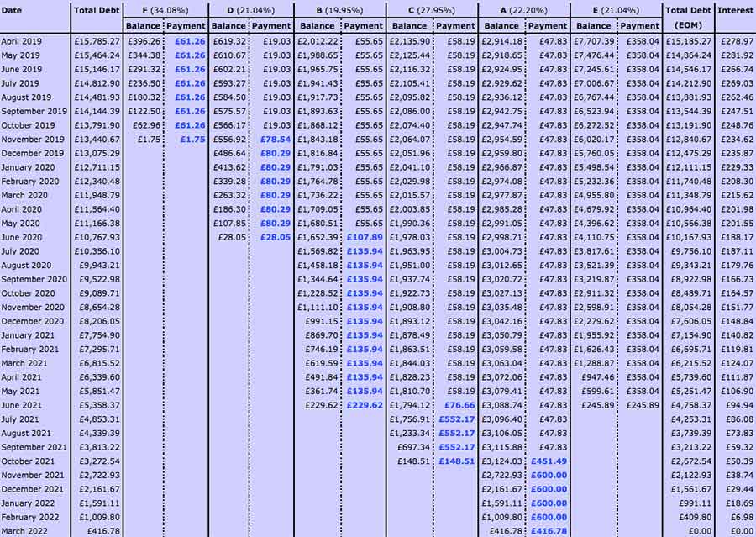Screen dimensions: 756x537
Task: Click A payment value £451.49
Action: click(549, 461)
